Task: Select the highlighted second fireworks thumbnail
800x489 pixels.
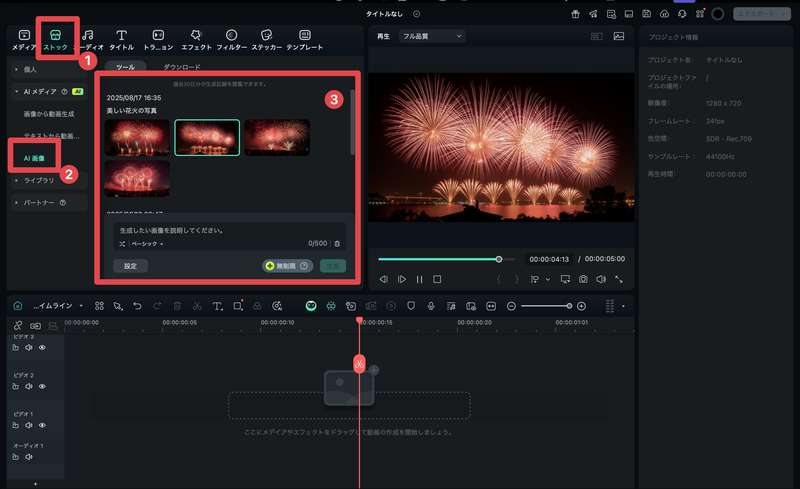Action: [207, 137]
